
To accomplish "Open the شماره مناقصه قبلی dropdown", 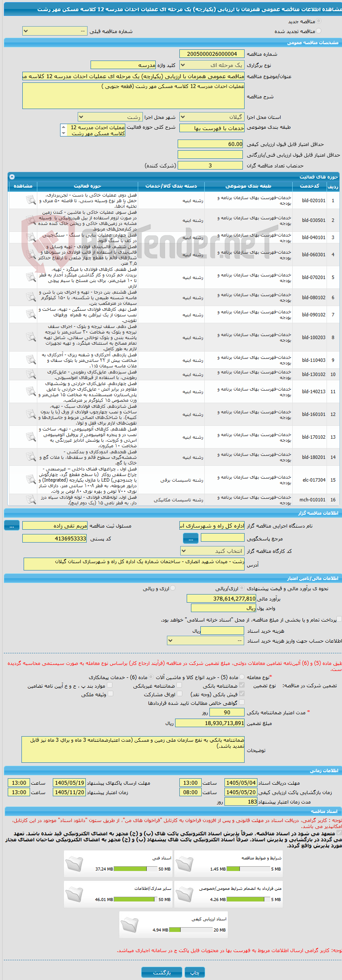I will pyautogui.click(x=54, y=31).
